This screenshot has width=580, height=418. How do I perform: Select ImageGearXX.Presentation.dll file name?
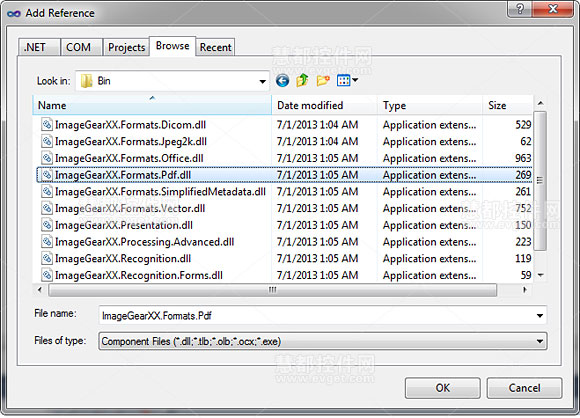pos(124,225)
